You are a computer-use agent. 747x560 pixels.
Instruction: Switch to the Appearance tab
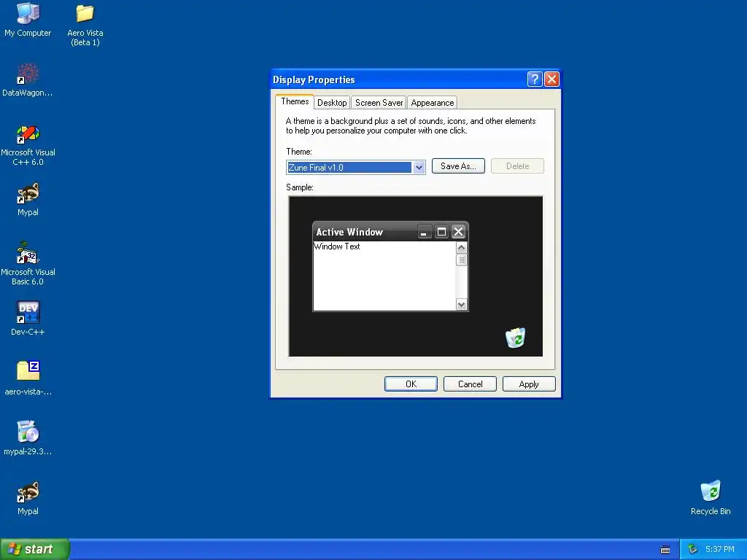point(432,103)
